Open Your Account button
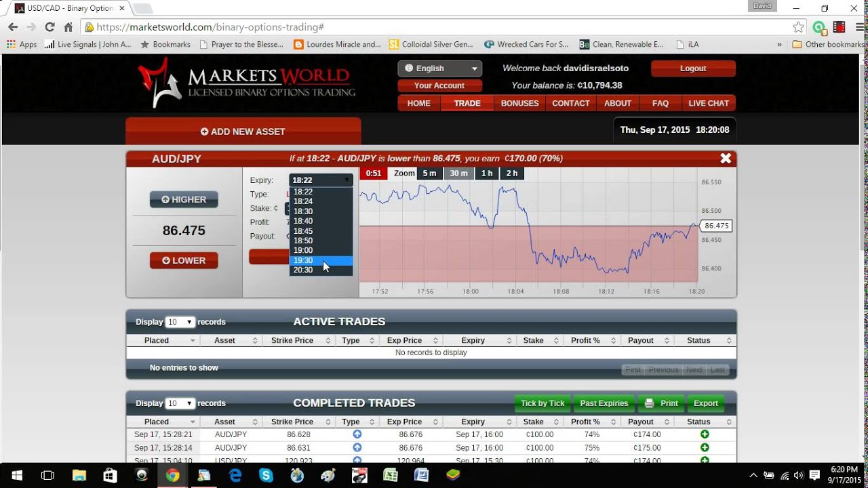868x488 pixels. pyautogui.click(x=439, y=86)
